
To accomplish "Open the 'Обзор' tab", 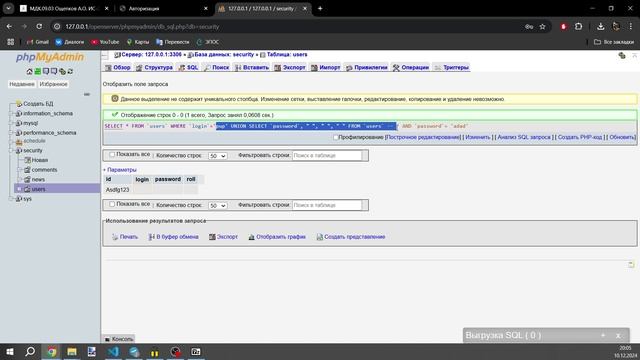I will [x=118, y=67].
